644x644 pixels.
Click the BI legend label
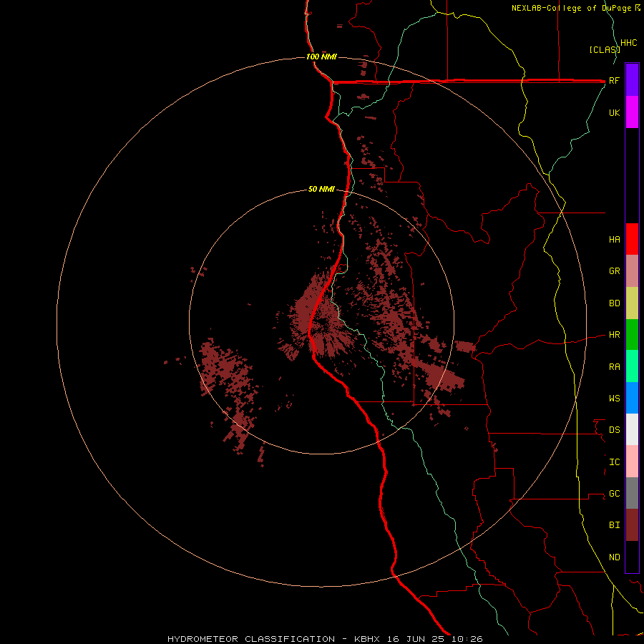click(x=614, y=525)
